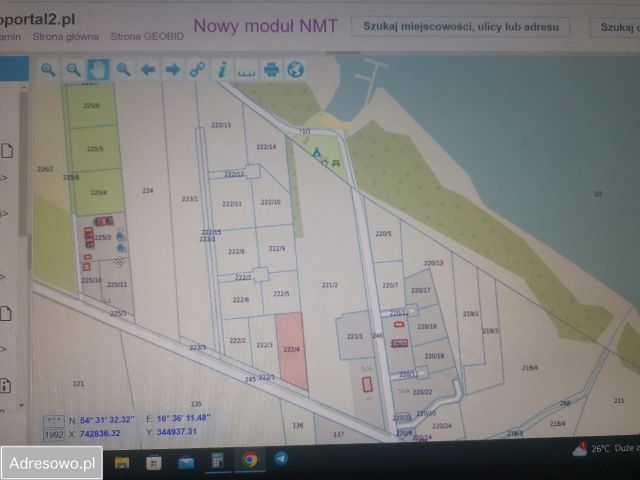The image size is (640, 480).
Task: Select parcel 225/5 on the map
Action: pyautogui.click(x=95, y=149)
